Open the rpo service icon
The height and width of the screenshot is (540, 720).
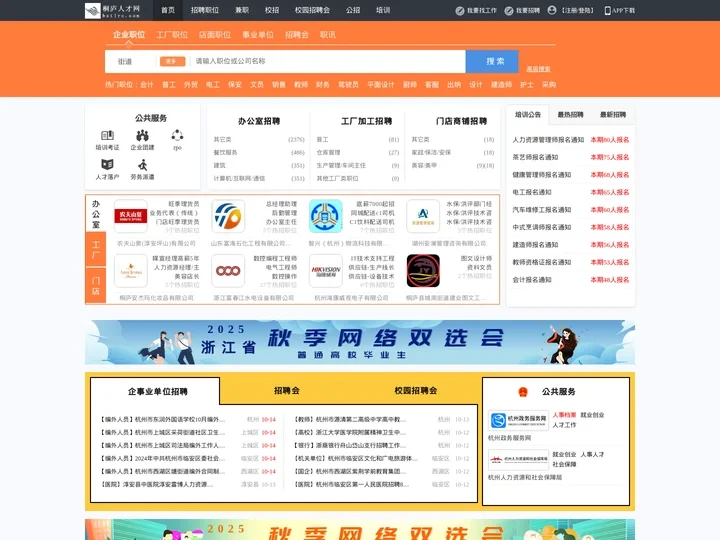pos(177,135)
